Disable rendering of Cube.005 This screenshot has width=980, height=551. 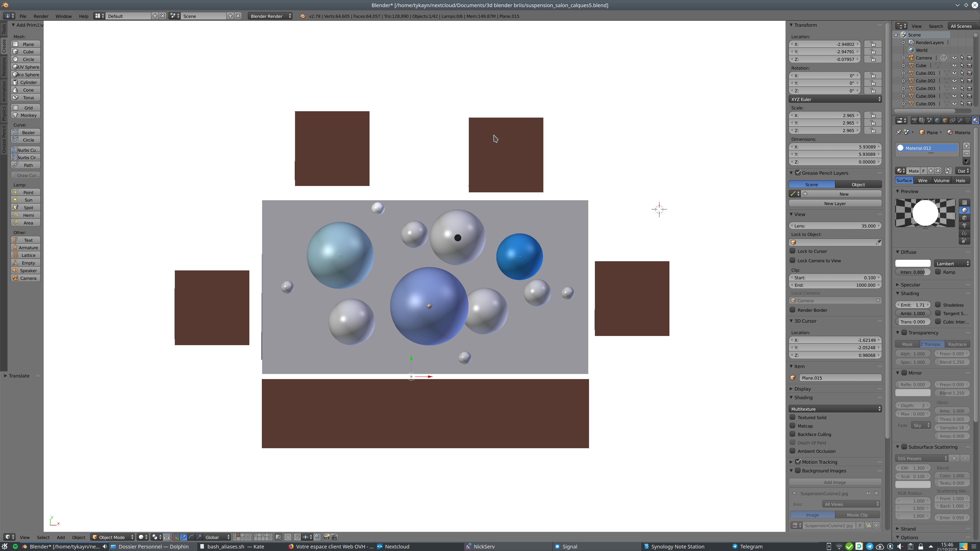970,104
